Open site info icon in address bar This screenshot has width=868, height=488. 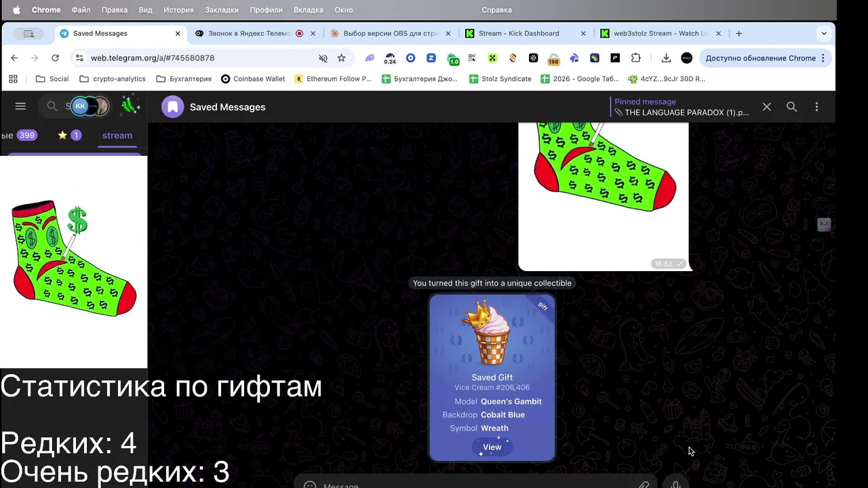click(x=79, y=58)
